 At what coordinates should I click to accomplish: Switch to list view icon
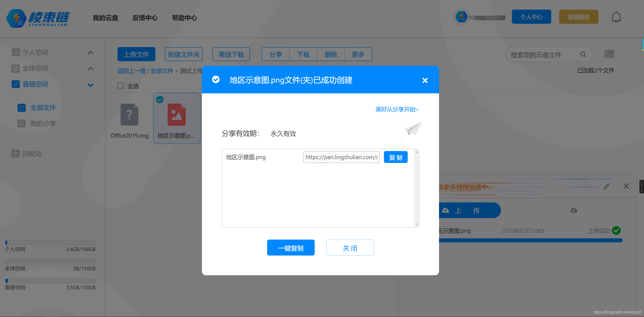609,54
